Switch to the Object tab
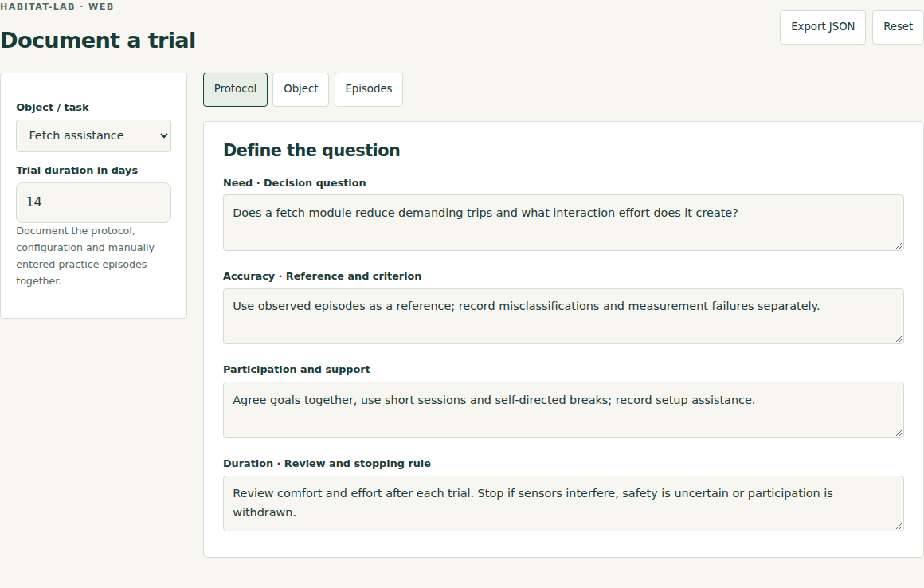 pos(300,89)
